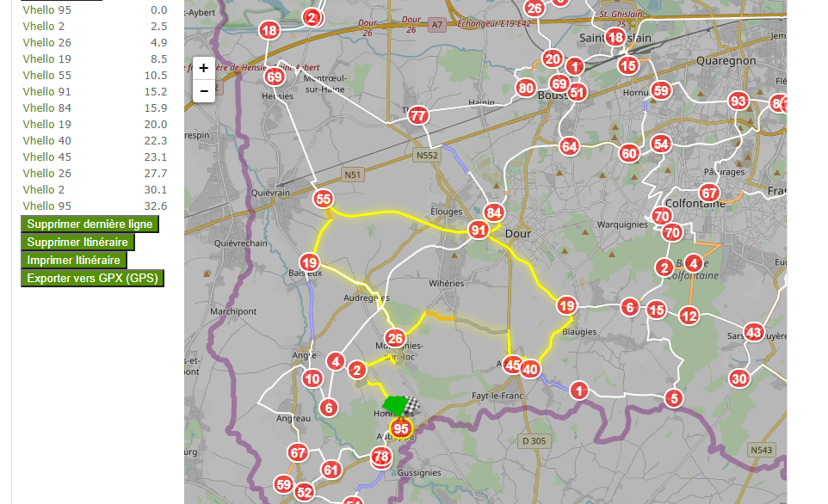Viewport: 828px width, 504px height.
Task: Click node 64 marker on the map
Action: click(x=569, y=146)
